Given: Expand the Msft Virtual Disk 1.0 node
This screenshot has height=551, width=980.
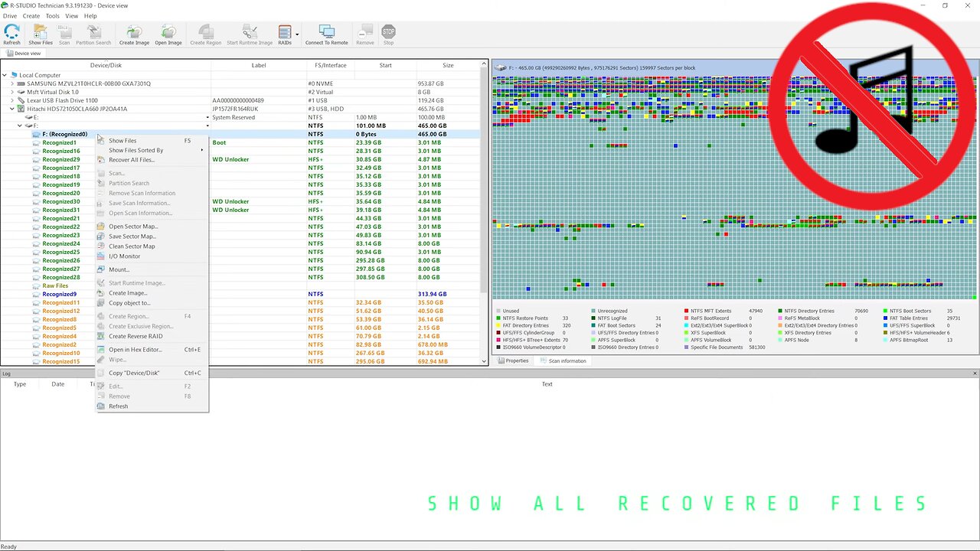Looking at the screenshot, I should (x=12, y=92).
